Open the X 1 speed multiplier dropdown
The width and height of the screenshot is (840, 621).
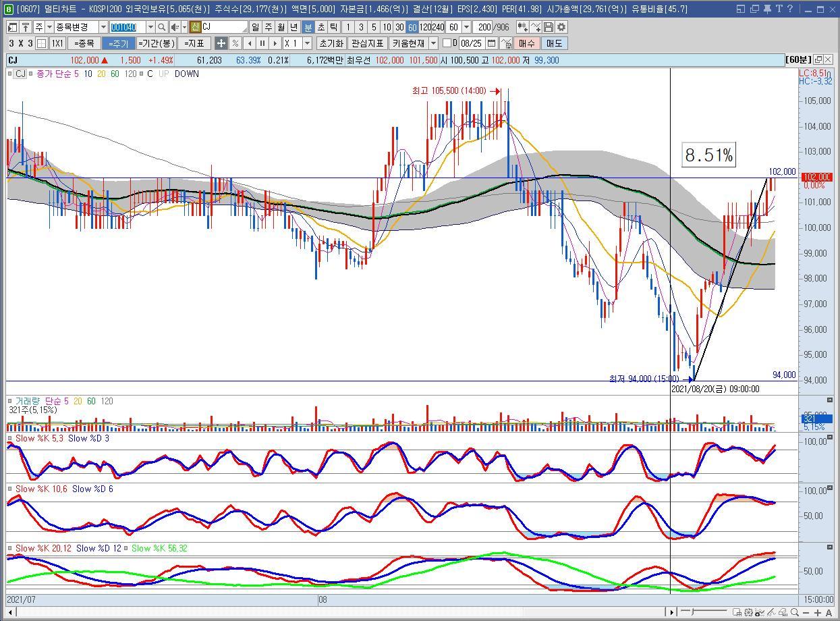coord(307,43)
